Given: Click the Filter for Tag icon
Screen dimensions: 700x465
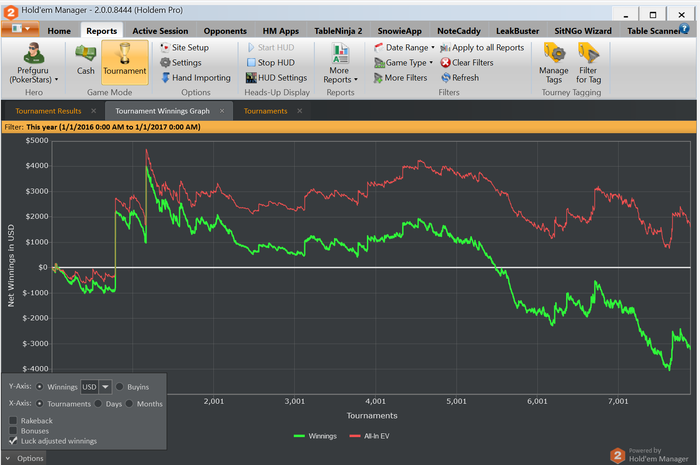Looking at the screenshot, I should coord(588,53).
